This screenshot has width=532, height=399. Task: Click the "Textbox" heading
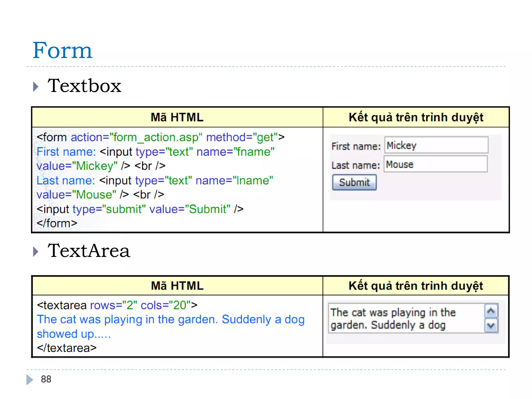click(84, 85)
